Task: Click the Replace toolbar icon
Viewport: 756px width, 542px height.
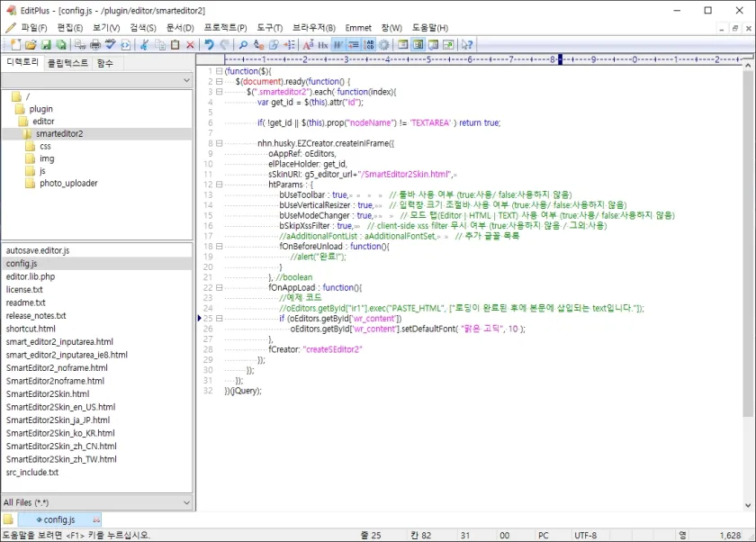Action: (x=258, y=45)
